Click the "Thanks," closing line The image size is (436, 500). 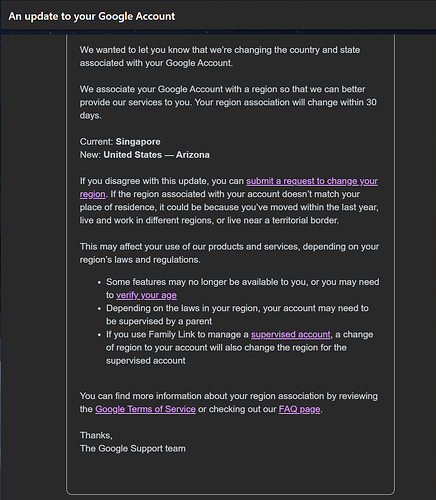[x=96, y=435]
